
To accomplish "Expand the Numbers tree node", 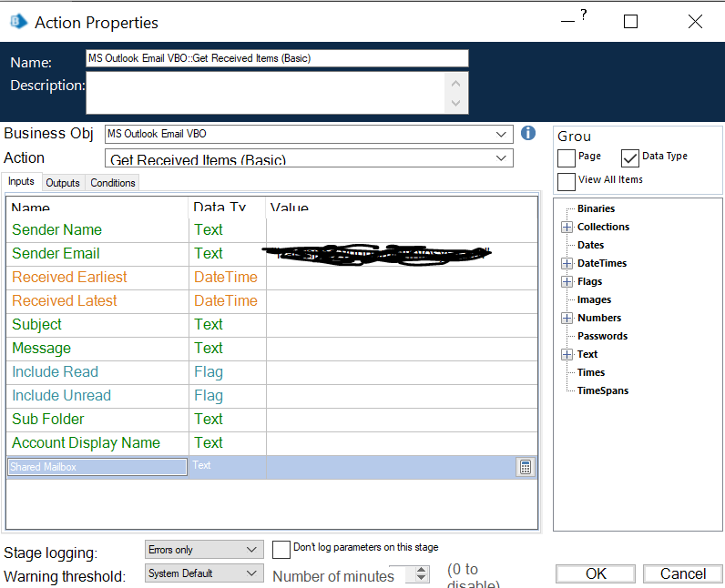I will 567,318.
